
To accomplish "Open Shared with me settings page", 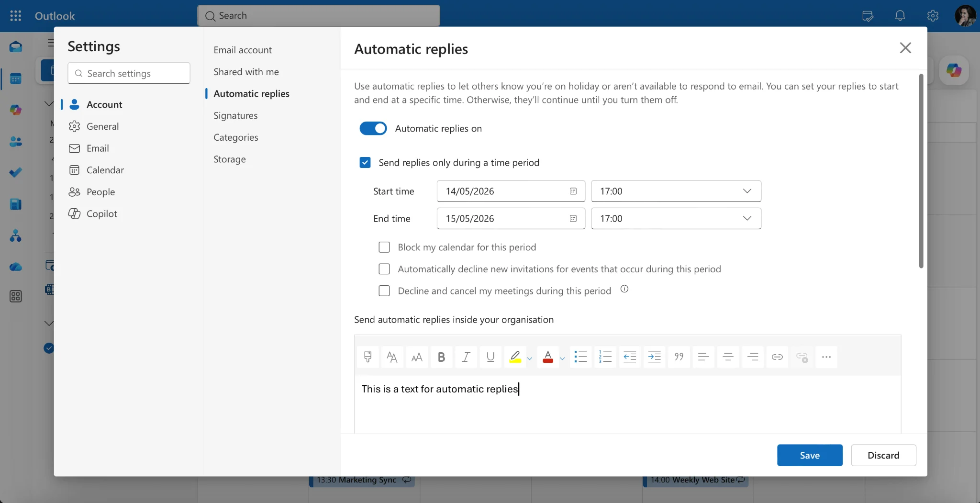I will click(x=246, y=72).
